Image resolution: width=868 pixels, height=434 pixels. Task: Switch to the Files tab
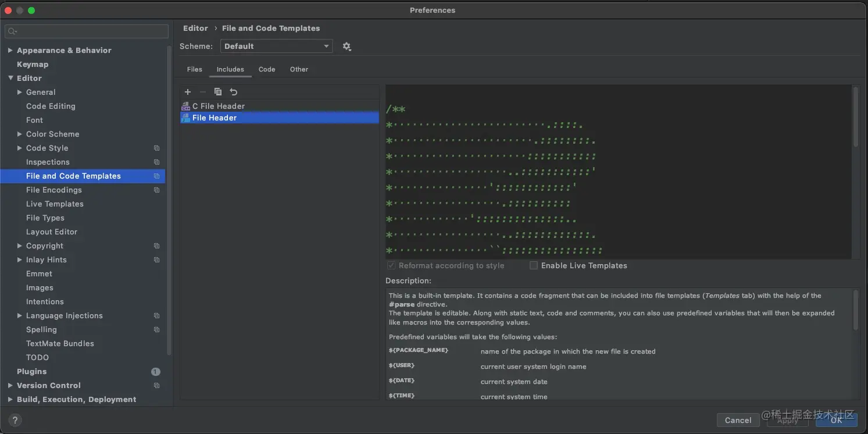[195, 69]
